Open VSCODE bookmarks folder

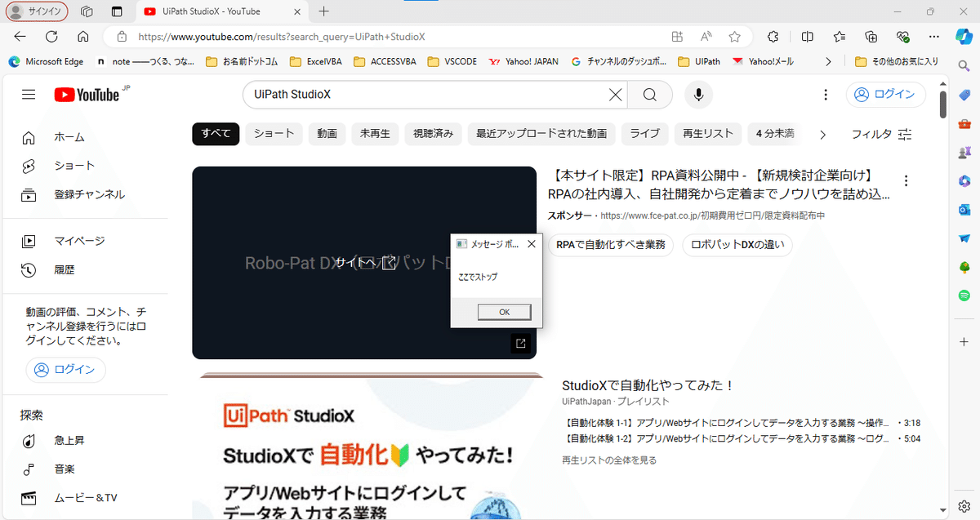click(x=451, y=61)
